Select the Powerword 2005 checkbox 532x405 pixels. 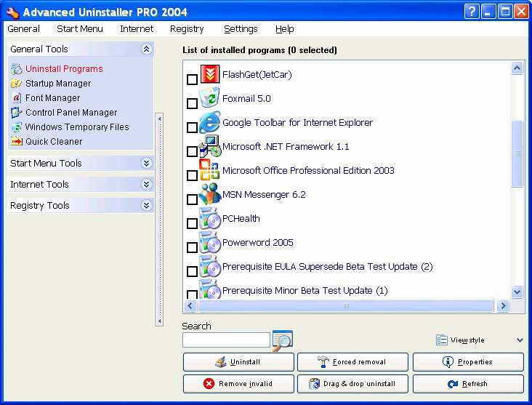(x=192, y=247)
